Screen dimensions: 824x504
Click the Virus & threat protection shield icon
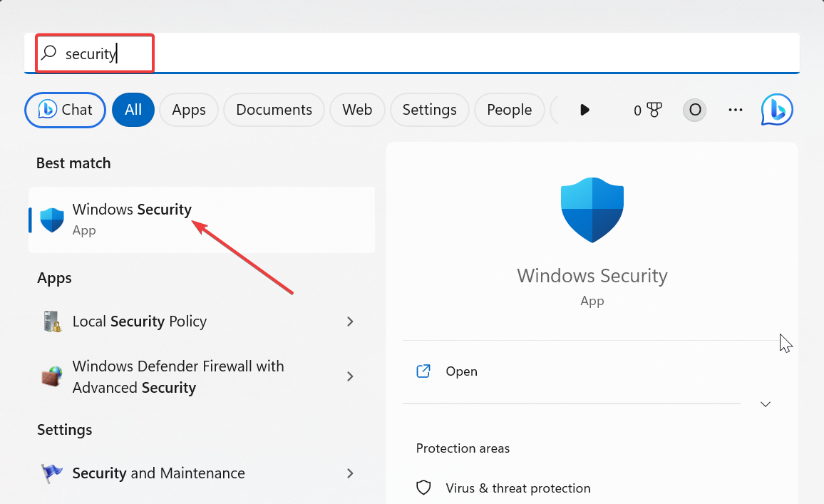[423, 488]
